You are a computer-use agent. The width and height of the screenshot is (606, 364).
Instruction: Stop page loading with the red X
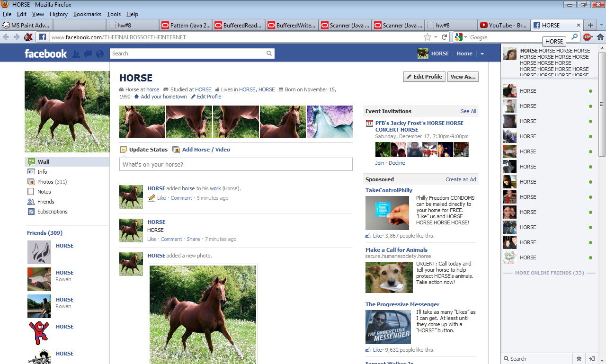tap(29, 37)
